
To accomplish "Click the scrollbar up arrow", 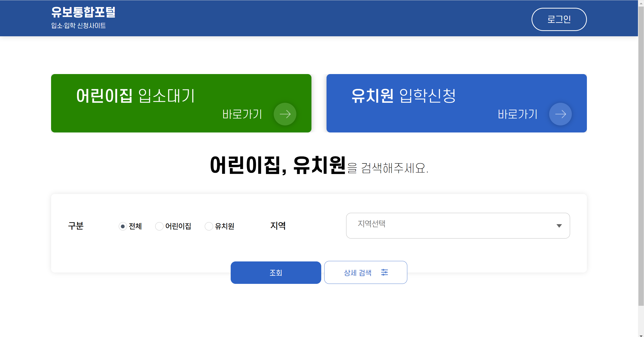I will click(x=641, y=3).
